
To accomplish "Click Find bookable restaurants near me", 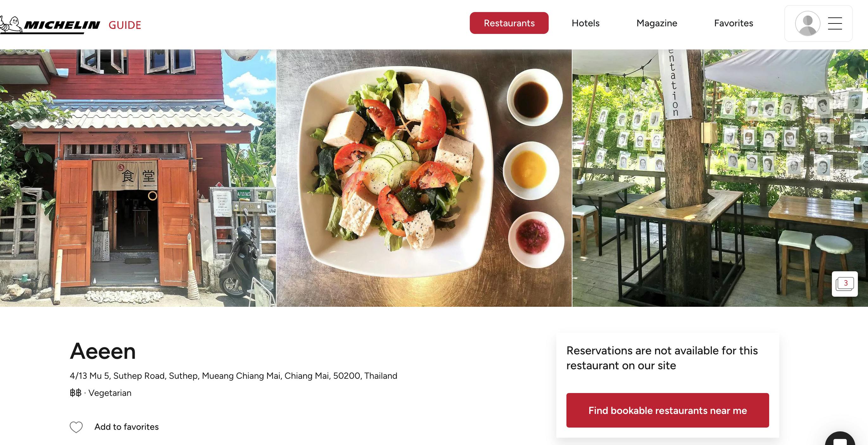I will [x=667, y=410].
